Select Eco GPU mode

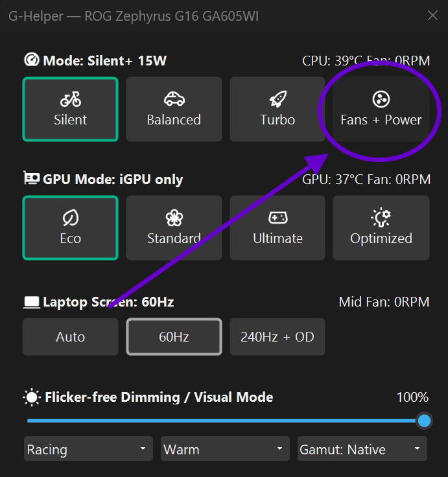pos(70,228)
